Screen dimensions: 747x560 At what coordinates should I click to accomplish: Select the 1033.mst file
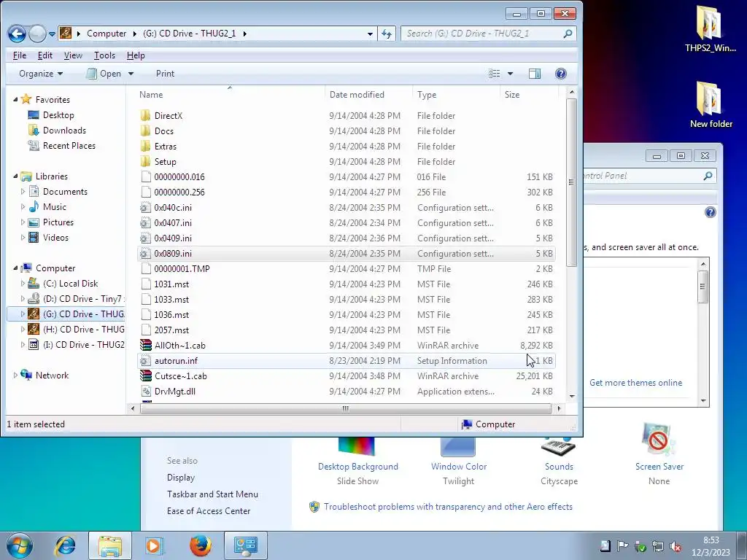(347, 299)
